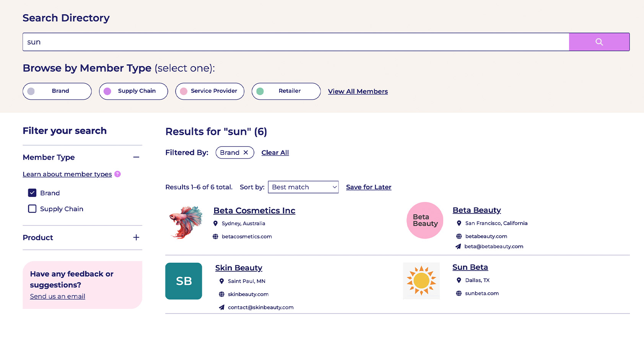Viewport: 644px width, 338px height.
Task: Click the teal SB logo
Action: click(x=184, y=281)
